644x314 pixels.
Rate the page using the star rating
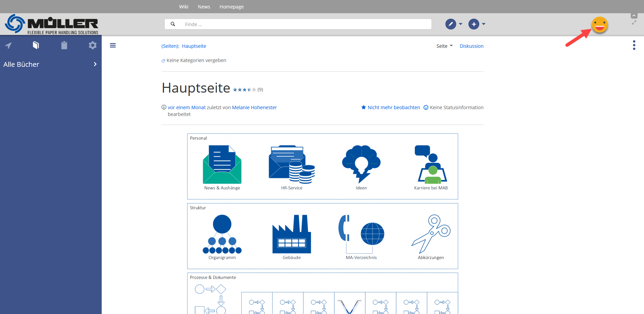pyautogui.click(x=244, y=90)
